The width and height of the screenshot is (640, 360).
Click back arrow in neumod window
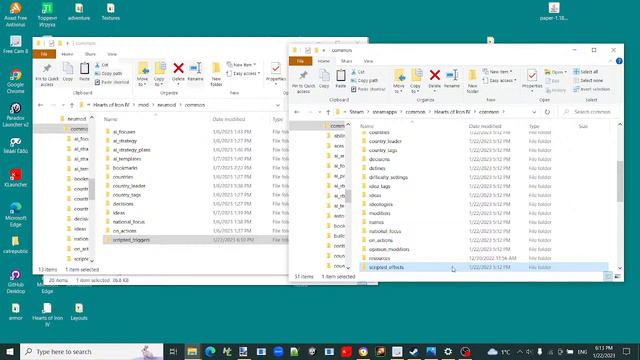(40, 105)
